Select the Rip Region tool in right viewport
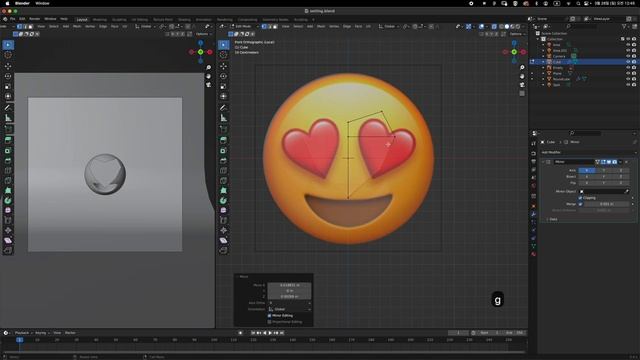This screenshot has width=640, height=360. [223, 250]
